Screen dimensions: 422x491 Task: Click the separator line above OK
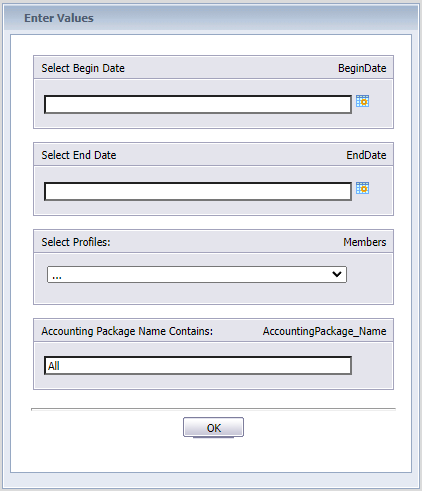click(x=213, y=409)
